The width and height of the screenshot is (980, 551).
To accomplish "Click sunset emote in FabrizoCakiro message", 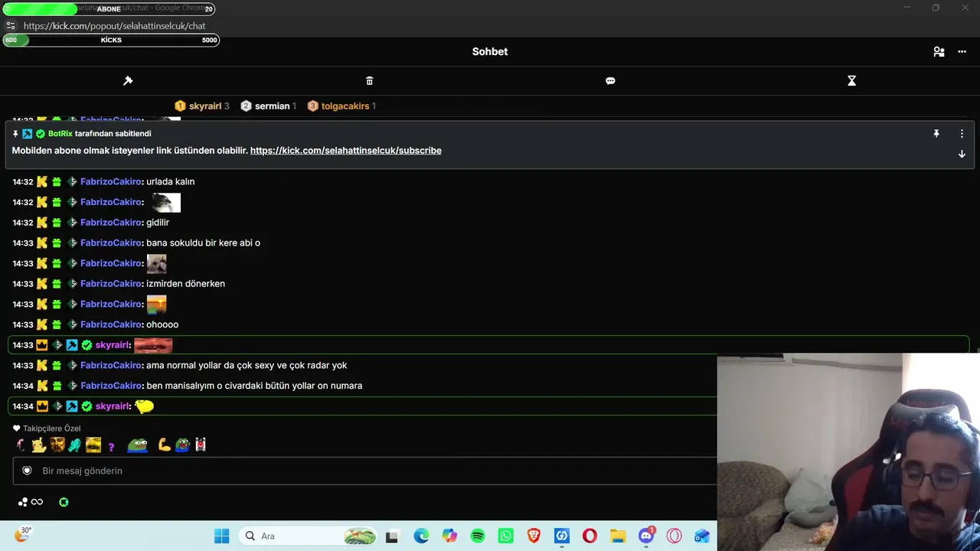I will coord(156,304).
